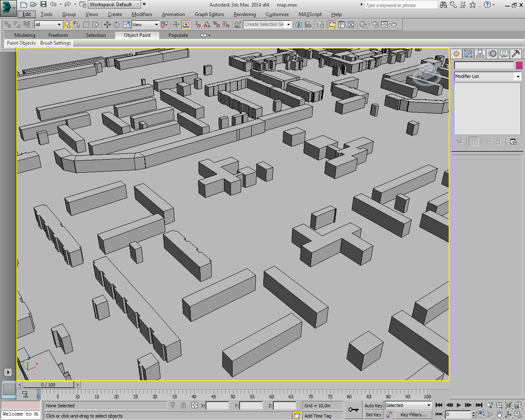Screen dimensions: 525x420
Task: Expand the Modifier List dropdown
Action: (x=518, y=76)
